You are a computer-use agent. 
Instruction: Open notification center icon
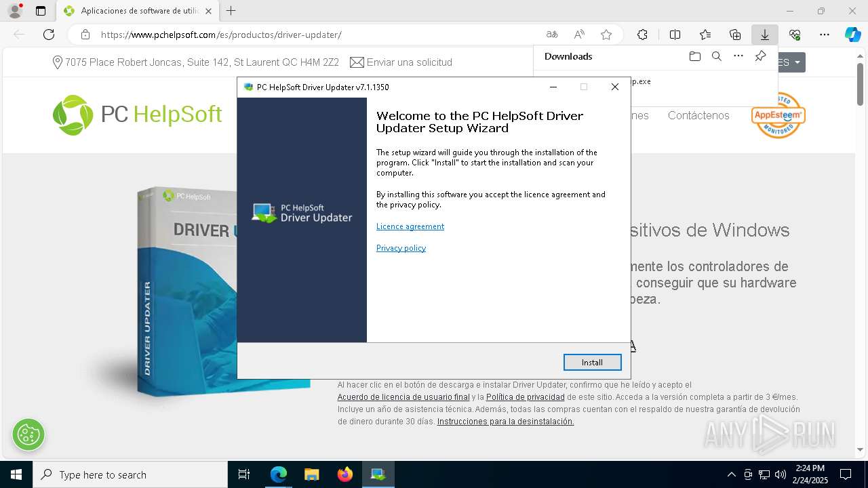846,474
